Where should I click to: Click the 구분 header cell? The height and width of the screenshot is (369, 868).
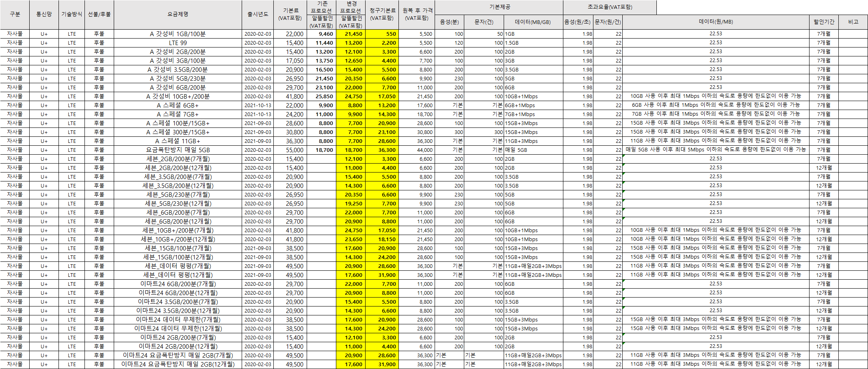[x=15, y=15]
